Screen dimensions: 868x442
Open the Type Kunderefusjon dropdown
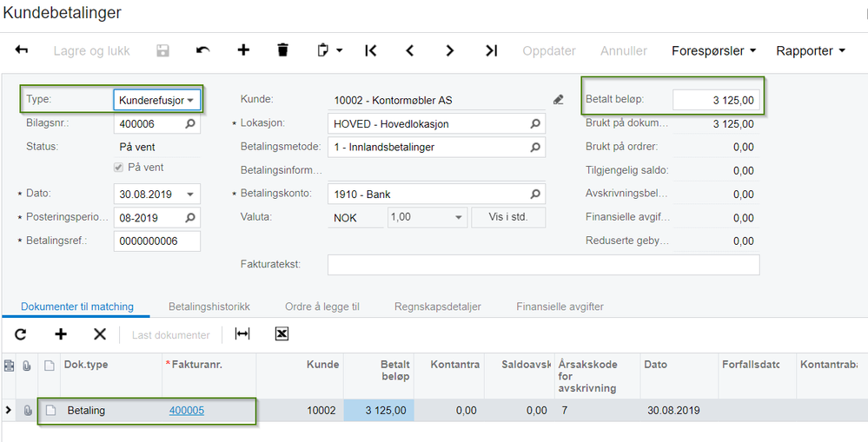[157, 101]
